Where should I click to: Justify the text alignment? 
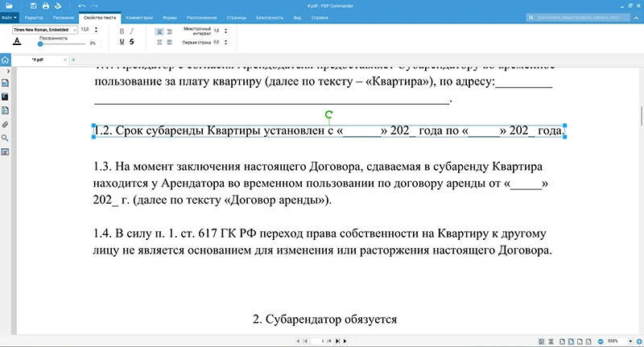click(x=169, y=42)
